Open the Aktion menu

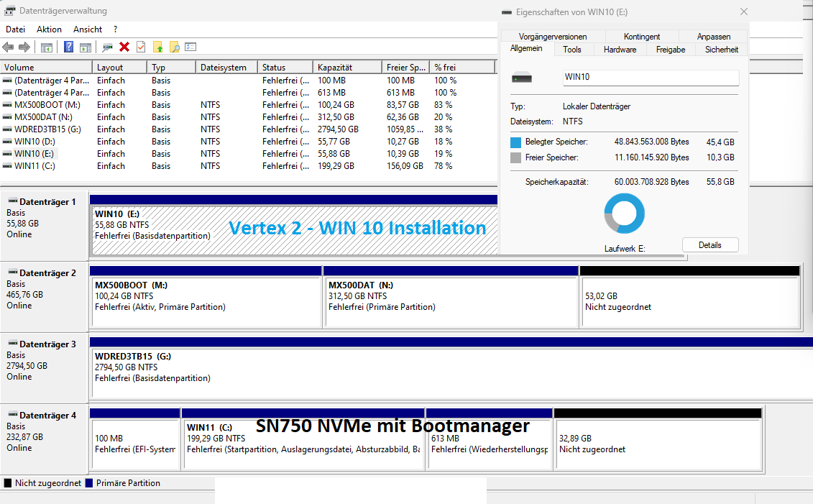pyautogui.click(x=50, y=29)
